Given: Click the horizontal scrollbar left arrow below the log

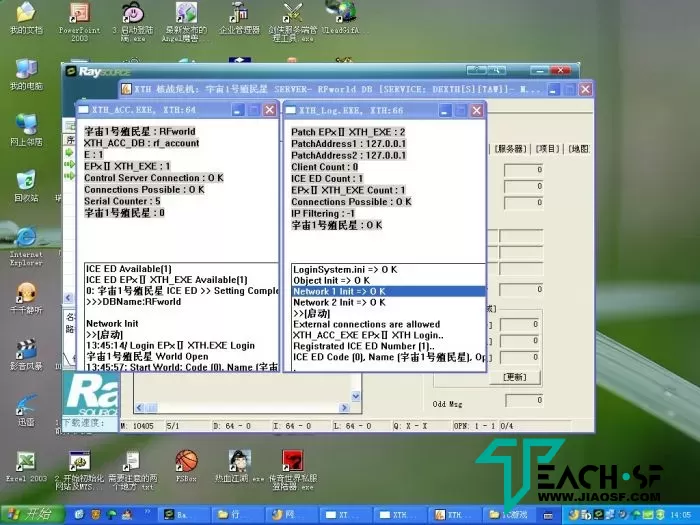Looking at the screenshot, I should coord(140,408).
